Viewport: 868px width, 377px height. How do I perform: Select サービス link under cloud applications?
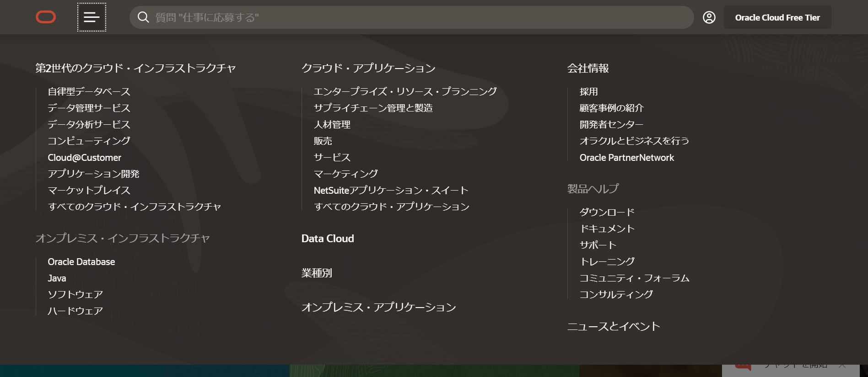pyautogui.click(x=332, y=157)
